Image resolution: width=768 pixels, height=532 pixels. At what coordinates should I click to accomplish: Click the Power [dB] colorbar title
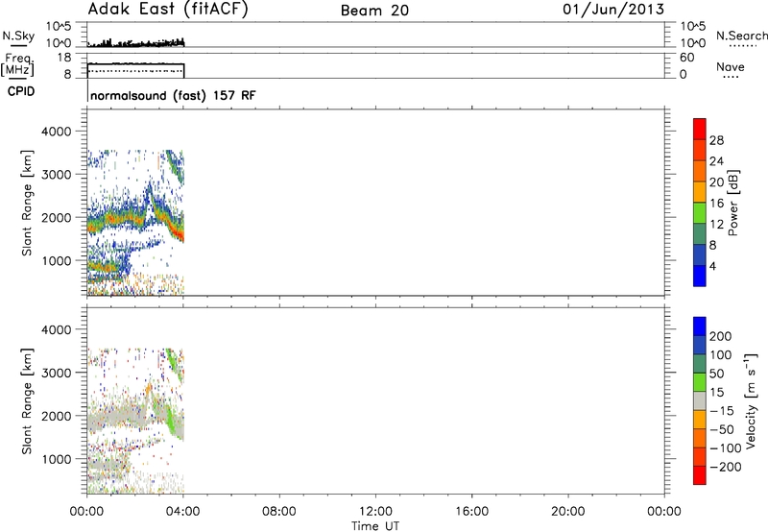pos(733,203)
